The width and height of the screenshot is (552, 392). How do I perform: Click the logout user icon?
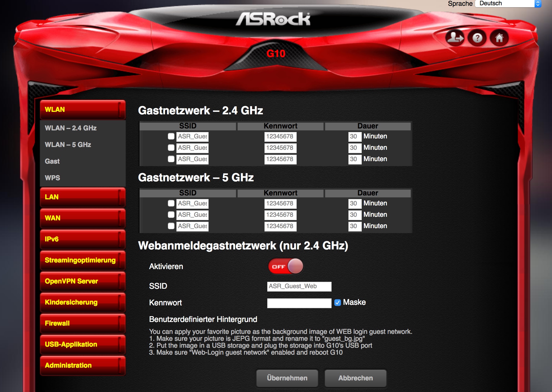[x=455, y=38]
